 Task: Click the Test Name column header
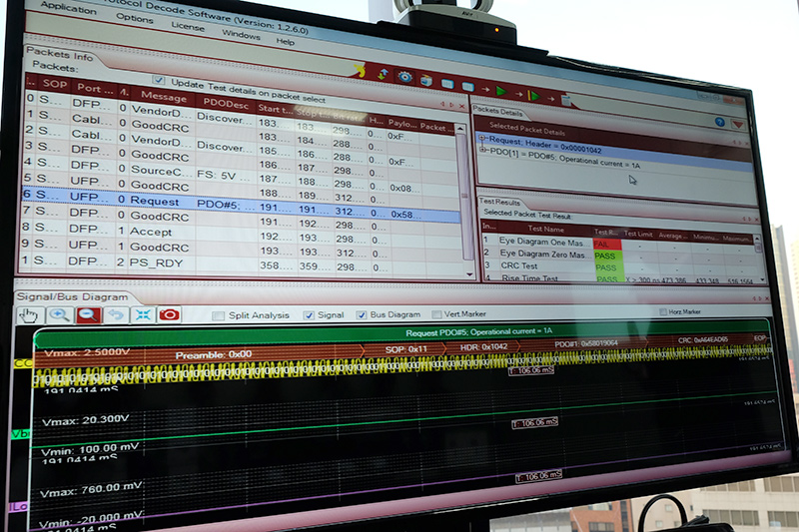tap(545, 229)
